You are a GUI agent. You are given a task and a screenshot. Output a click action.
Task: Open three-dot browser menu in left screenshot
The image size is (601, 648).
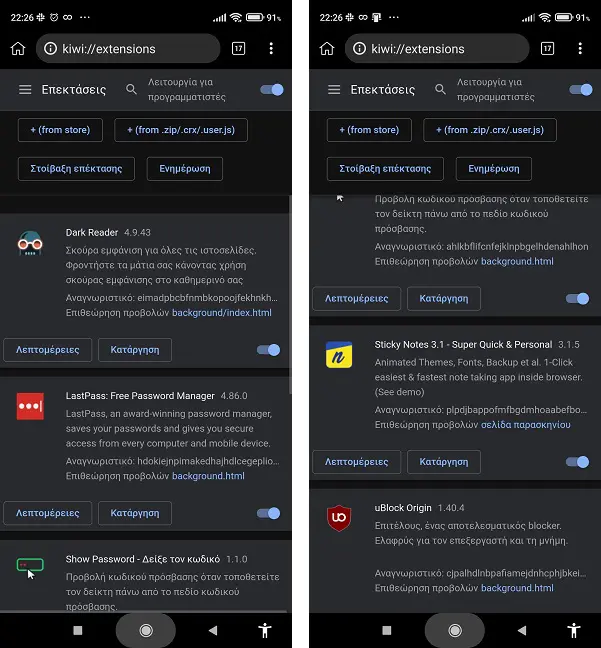(271, 49)
